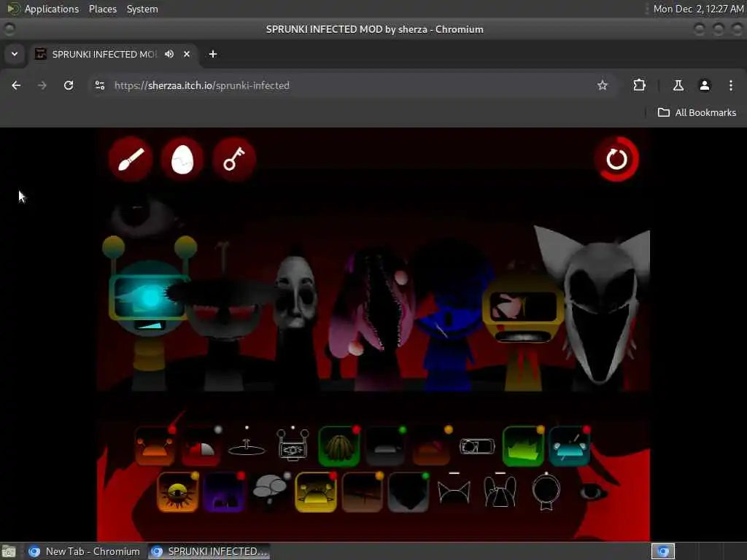
Task: Mute the tab via its speaker icon
Action: [x=169, y=54]
